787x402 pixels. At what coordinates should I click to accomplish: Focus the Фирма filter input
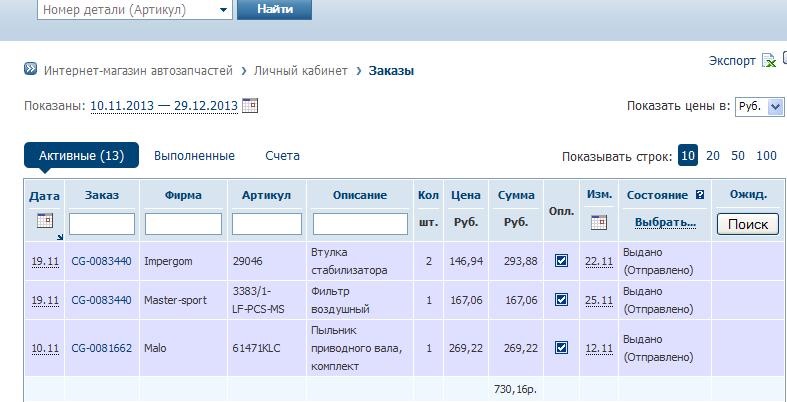click(x=183, y=224)
